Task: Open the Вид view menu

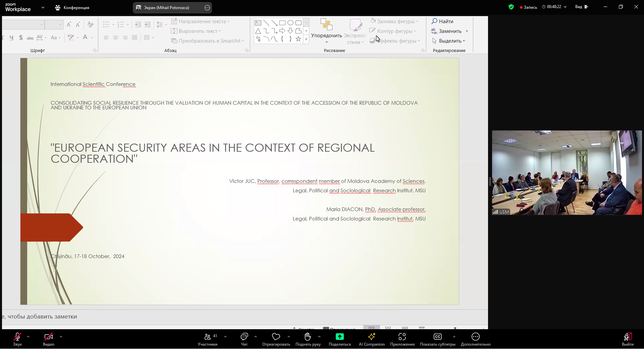Action: pos(582,7)
